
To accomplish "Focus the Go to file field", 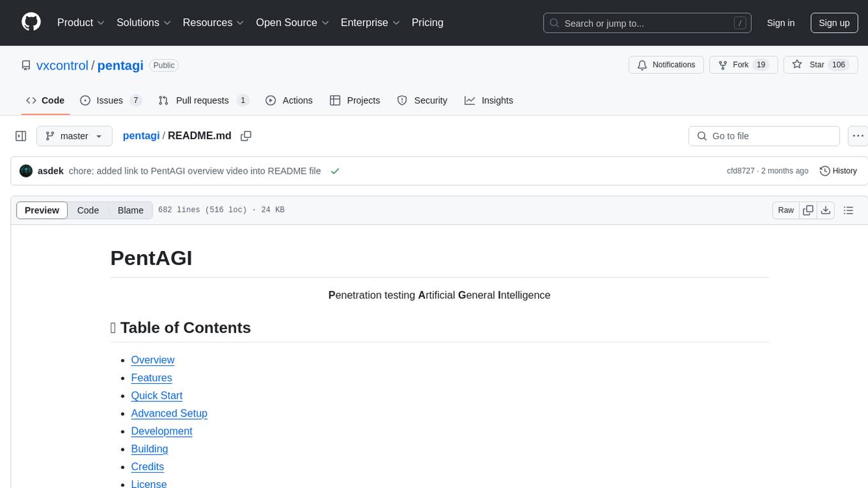I will pos(764,136).
